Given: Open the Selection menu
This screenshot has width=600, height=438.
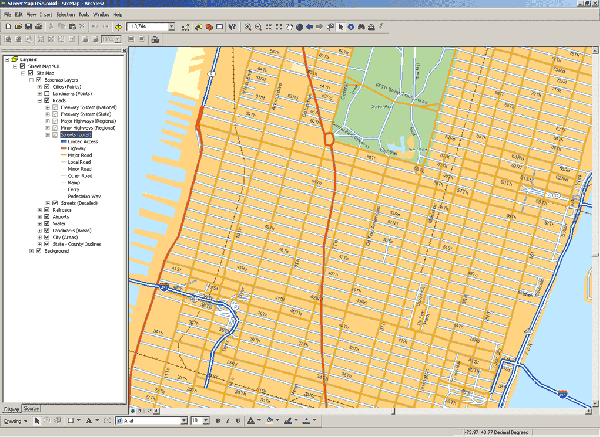Looking at the screenshot, I should [65, 15].
